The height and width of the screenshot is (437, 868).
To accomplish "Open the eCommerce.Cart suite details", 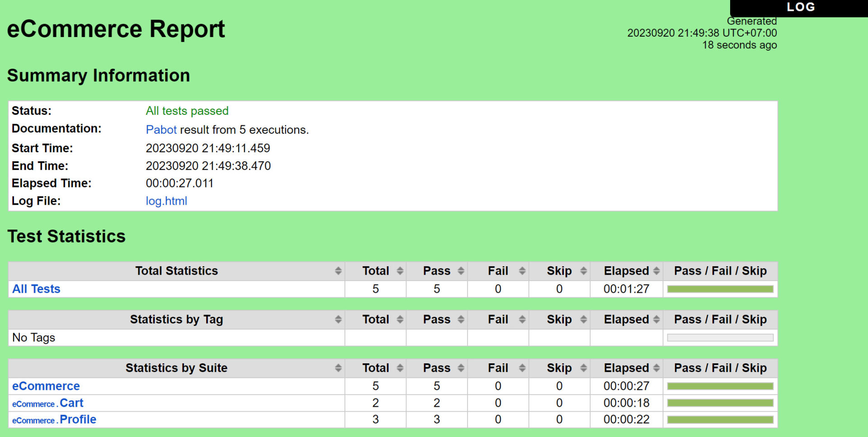I will tap(47, 403).
